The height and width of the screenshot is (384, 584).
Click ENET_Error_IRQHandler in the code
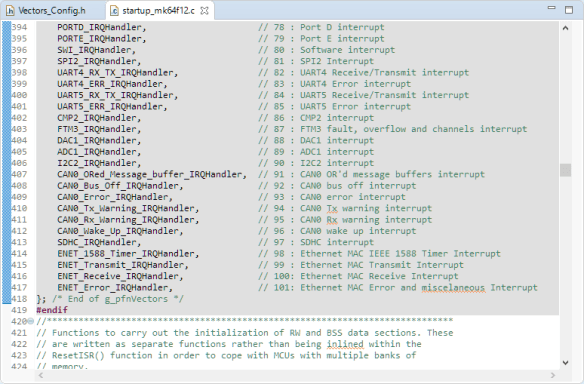pyautogui.click(x=112, y=288)
